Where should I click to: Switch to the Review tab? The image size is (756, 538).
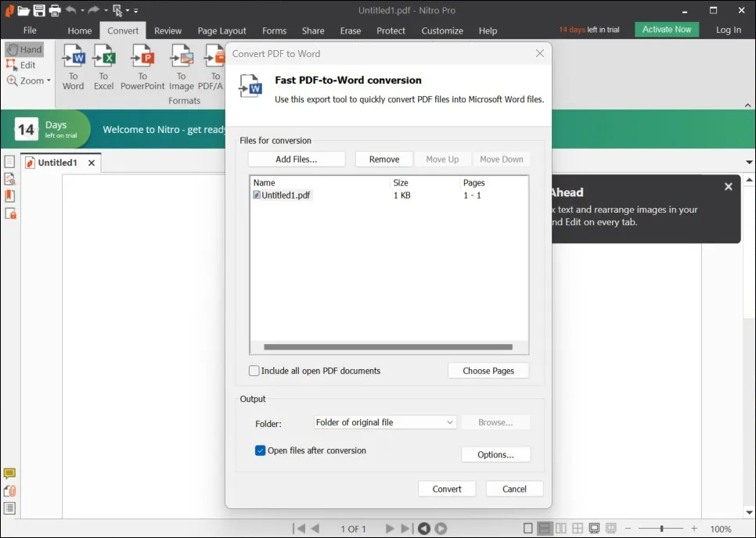tap(167, 30)
